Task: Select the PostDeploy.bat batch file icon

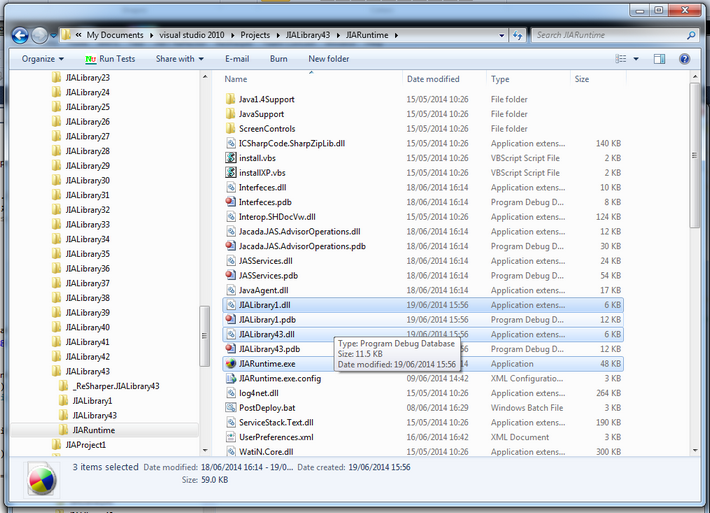Action: click(x=231, y=408)
